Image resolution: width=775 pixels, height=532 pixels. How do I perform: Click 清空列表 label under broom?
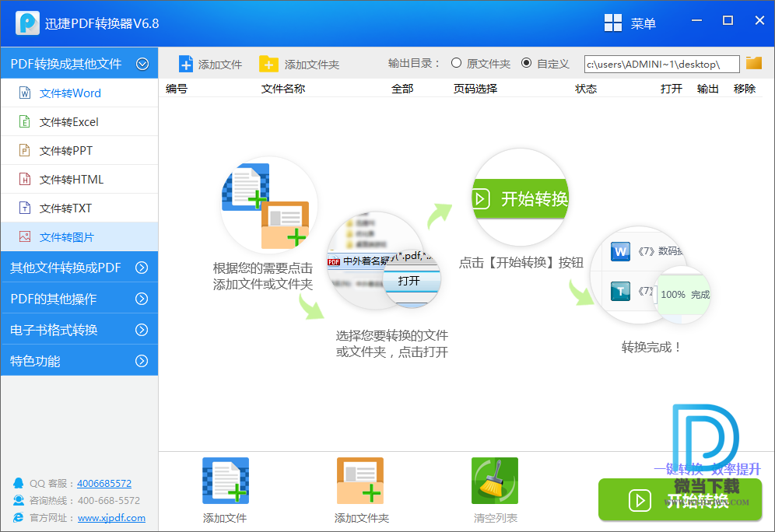(x=495, y=518)
